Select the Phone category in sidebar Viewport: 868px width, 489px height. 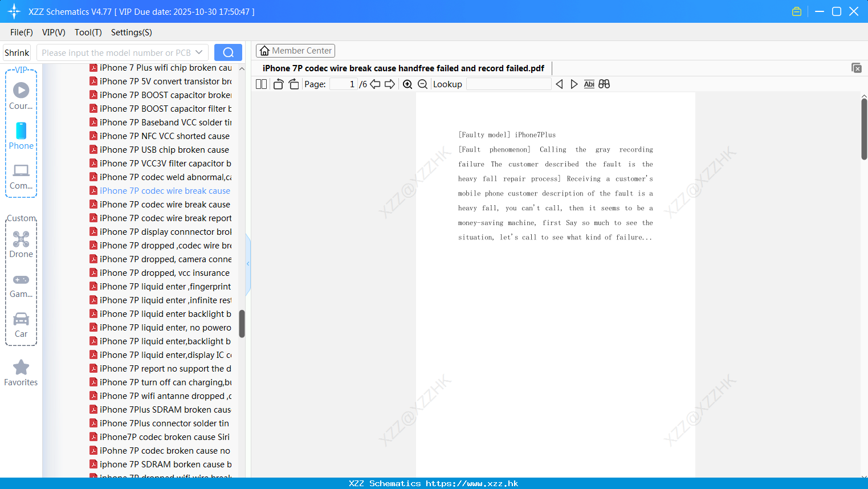(21, 136)
